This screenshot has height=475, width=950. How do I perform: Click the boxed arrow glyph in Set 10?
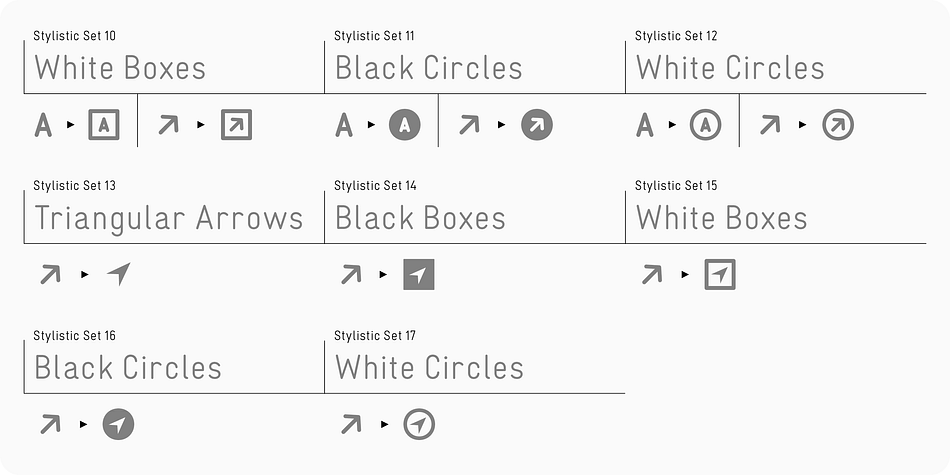coord(236,125)
